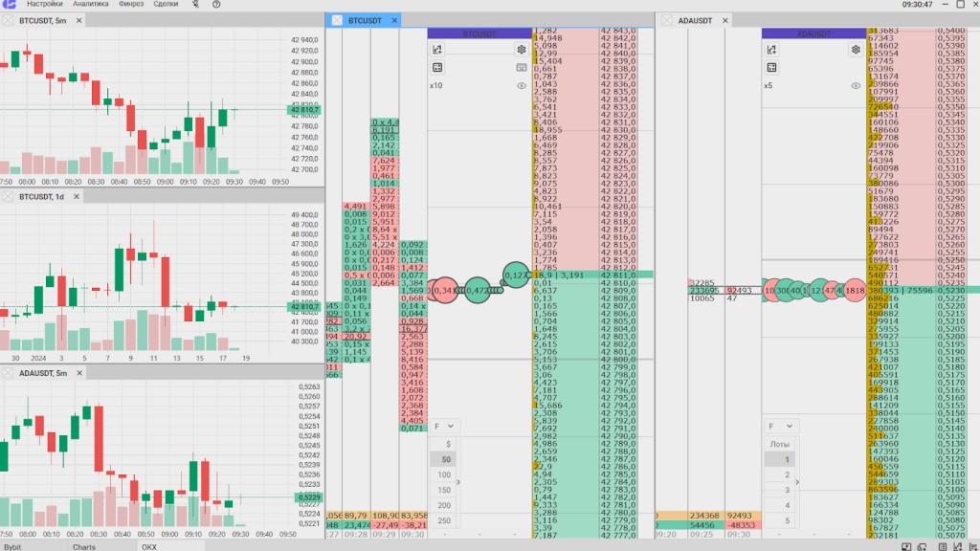This screenshot has width=980, height=551.
Task: Open settings gear in ADAUSDT order book panel
Action: tap(856, 50)
